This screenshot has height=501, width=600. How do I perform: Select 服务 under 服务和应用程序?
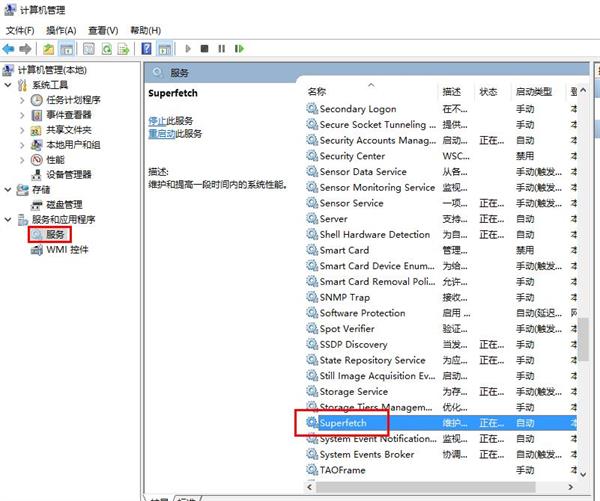(x=55, y=234)
